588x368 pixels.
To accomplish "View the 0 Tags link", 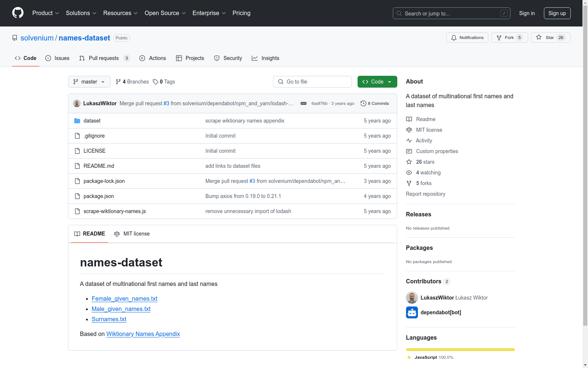I will click(164, 82).
